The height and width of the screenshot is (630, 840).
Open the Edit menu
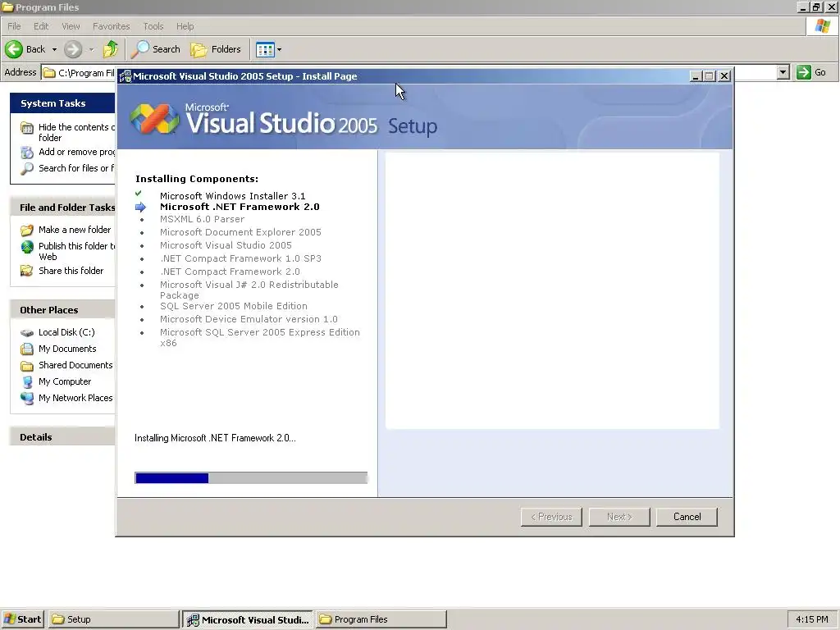(41, 26)
